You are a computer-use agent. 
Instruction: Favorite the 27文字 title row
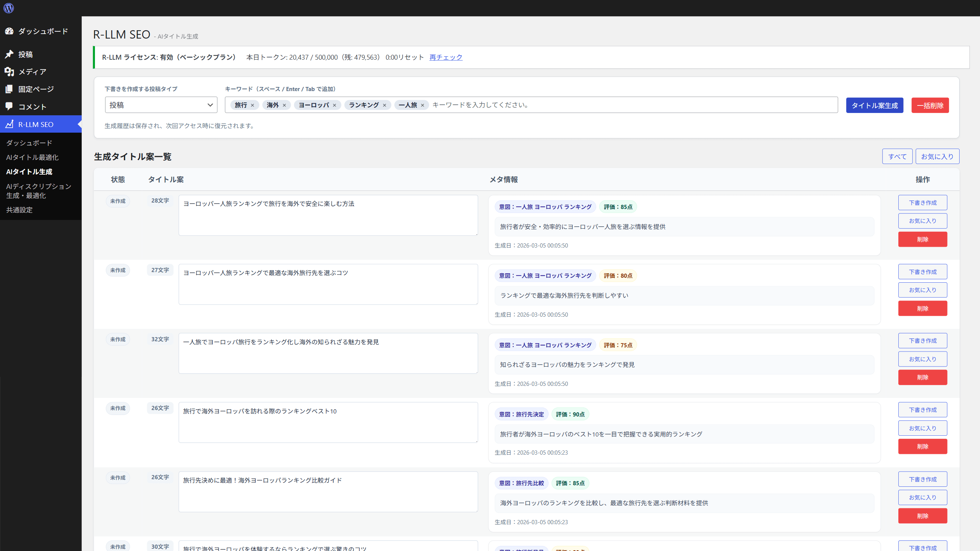pos(923,290)
